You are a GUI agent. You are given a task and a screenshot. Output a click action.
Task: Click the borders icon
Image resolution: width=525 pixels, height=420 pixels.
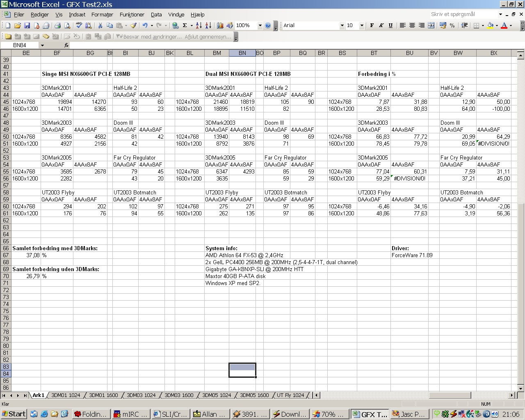(476, 25)
